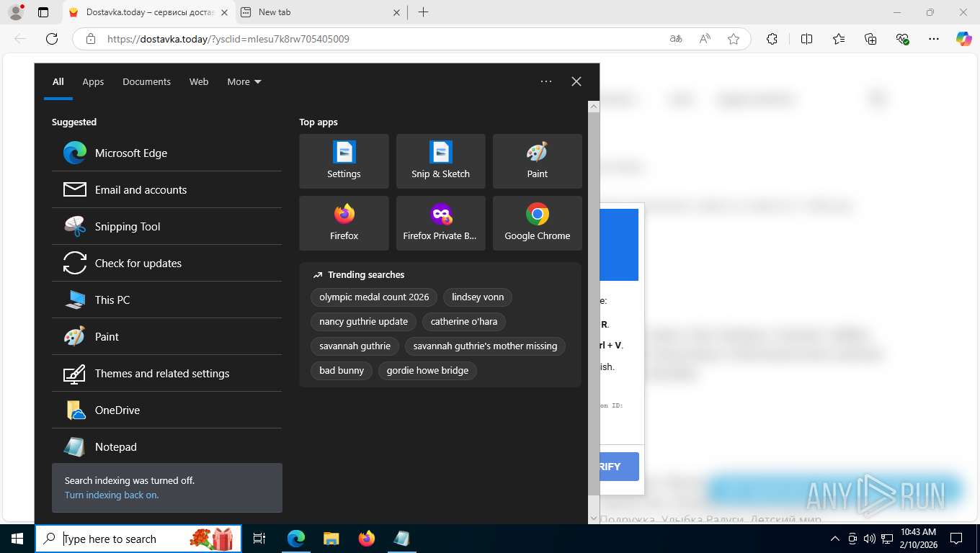Search trending gordie howe bridge
Viewport: 980px width, 553px height.
[427, 370]
